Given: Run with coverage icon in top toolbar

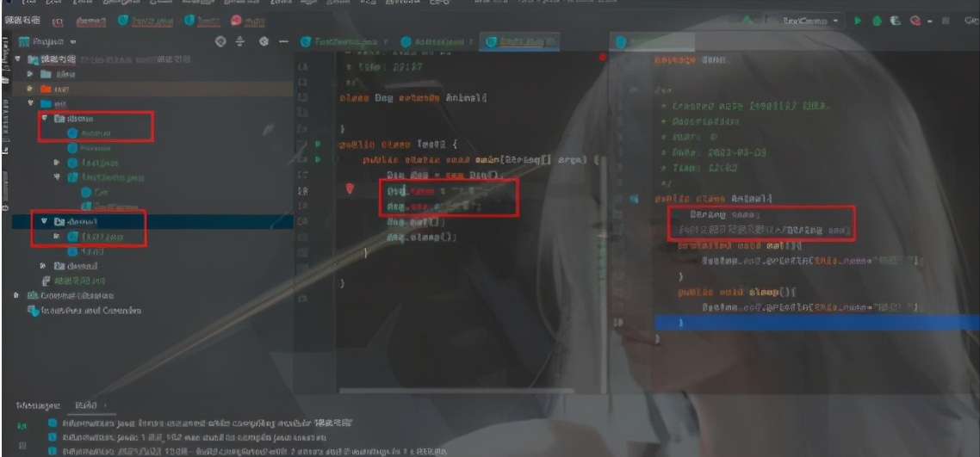Looking at the screenshot, I should [896, 21].
